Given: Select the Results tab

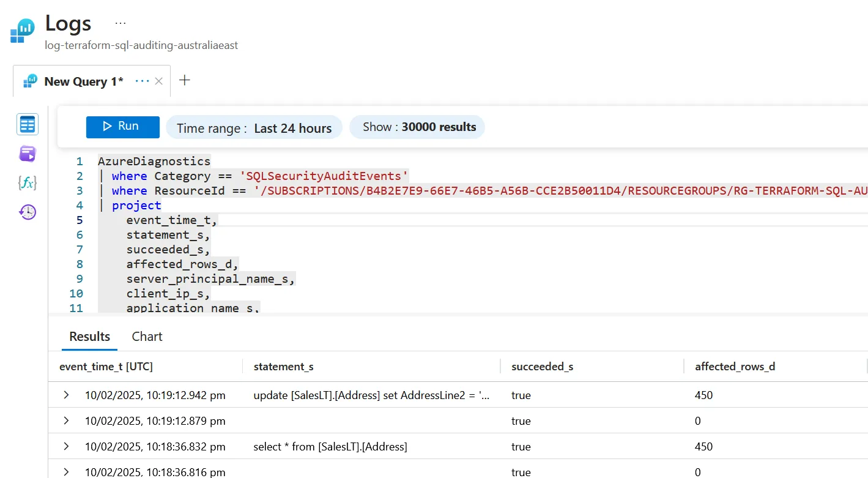Looking at the screenshot, I should coord(89,336).
